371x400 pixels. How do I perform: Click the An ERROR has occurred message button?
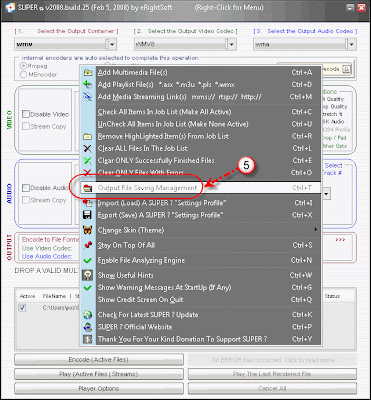272,360
